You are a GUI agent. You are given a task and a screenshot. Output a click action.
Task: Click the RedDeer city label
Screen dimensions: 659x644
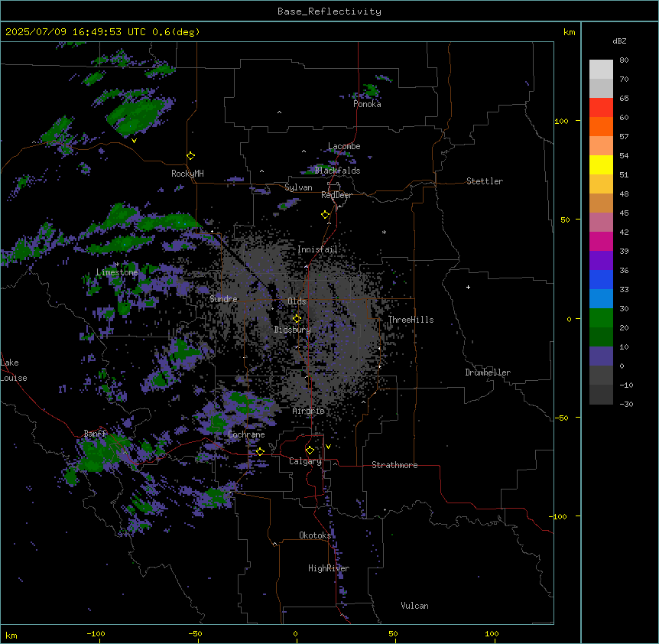(336, 195)
